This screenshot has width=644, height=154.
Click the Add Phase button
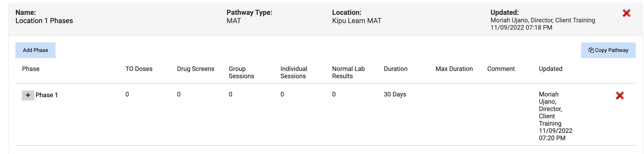point(35,50)
